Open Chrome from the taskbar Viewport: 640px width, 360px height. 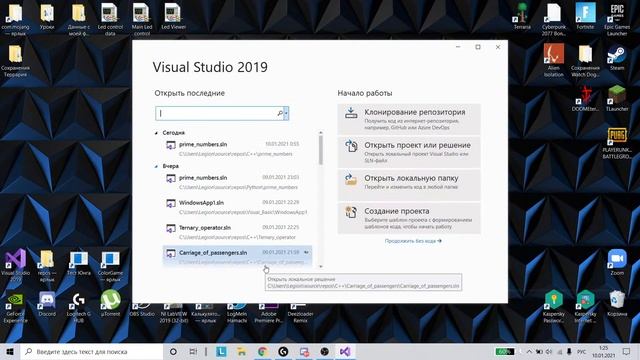(x=262, y=351)
